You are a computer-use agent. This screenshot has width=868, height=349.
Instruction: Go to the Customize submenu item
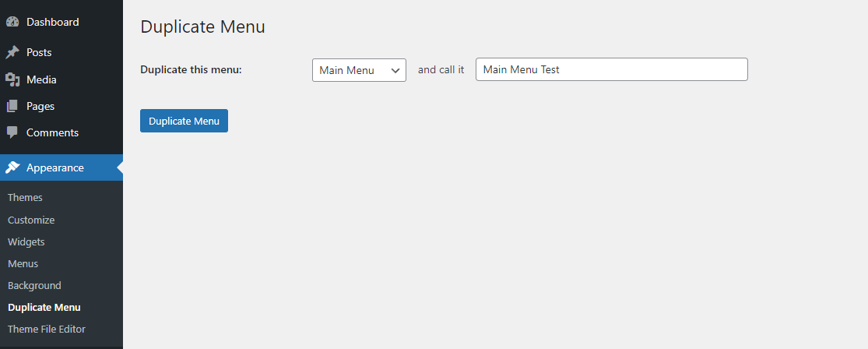coord(31,220)
